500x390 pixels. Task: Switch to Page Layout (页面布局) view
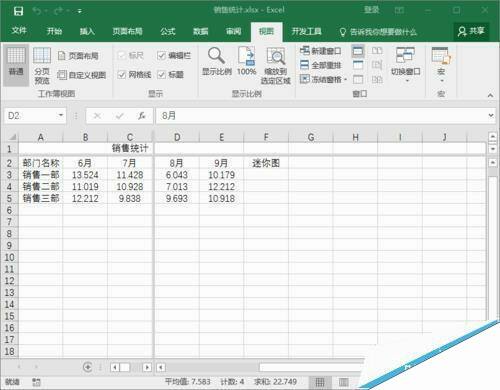click(x=79, y=56)
